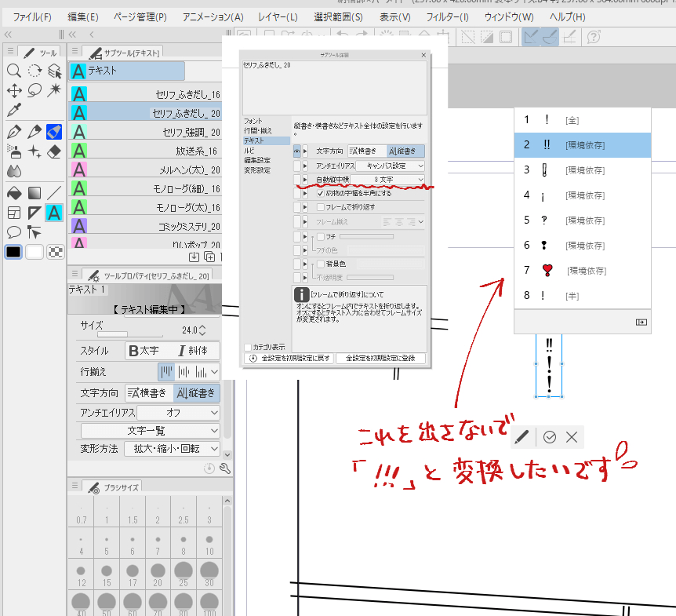This screenshot has height=616, width=676.
Task: Click the 全設定を初期設定に登録 button
Action: tap(381, 358)
